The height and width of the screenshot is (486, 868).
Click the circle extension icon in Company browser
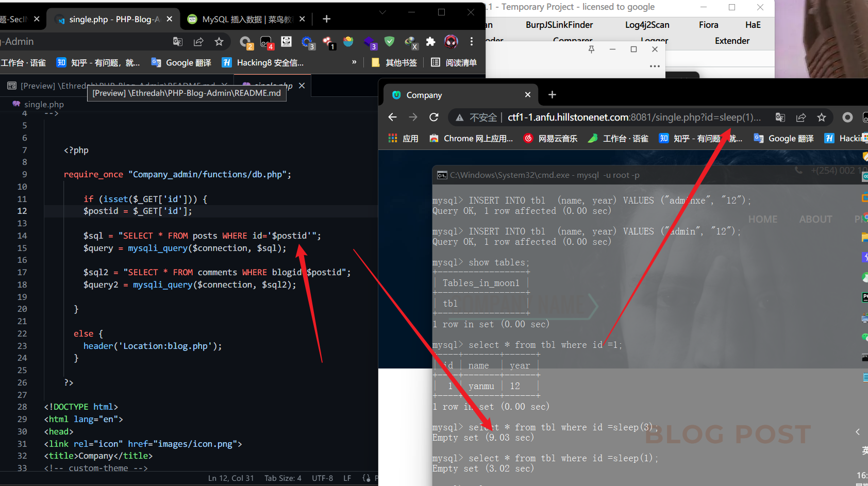847,118
